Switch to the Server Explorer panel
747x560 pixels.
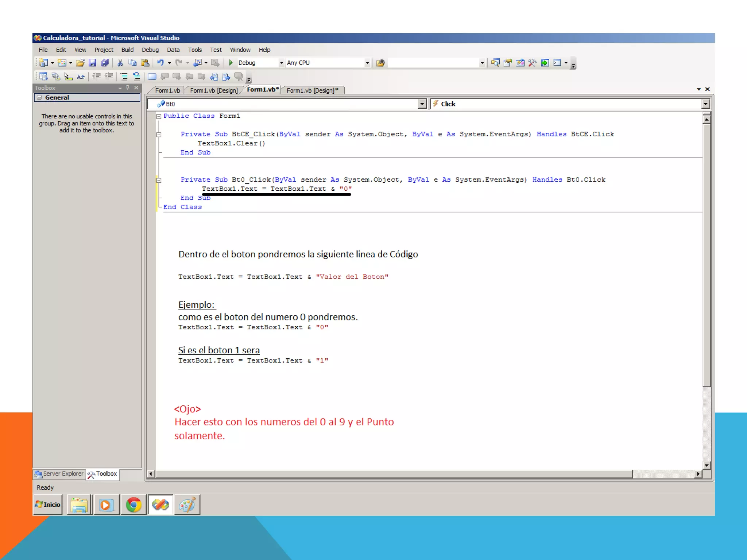coord(59,474)
